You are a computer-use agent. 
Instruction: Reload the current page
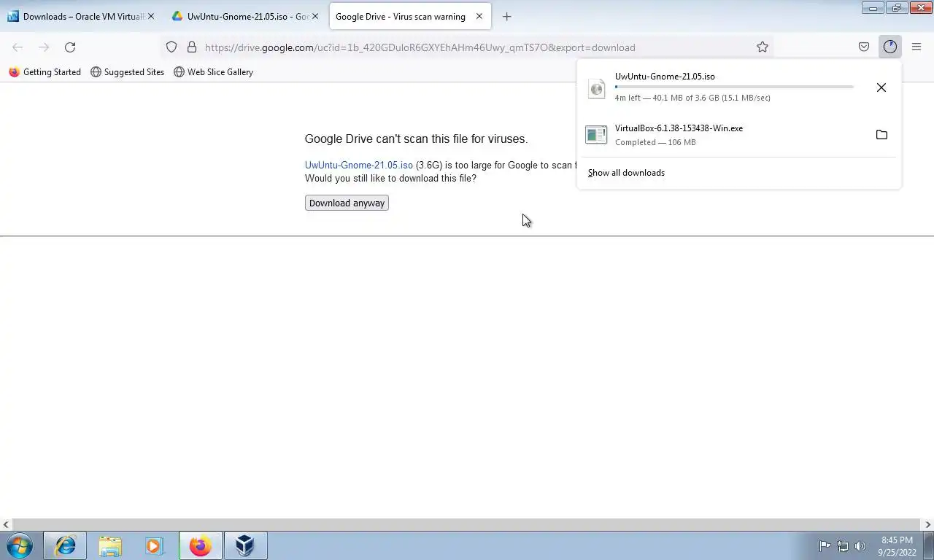(x=70, y=47)
